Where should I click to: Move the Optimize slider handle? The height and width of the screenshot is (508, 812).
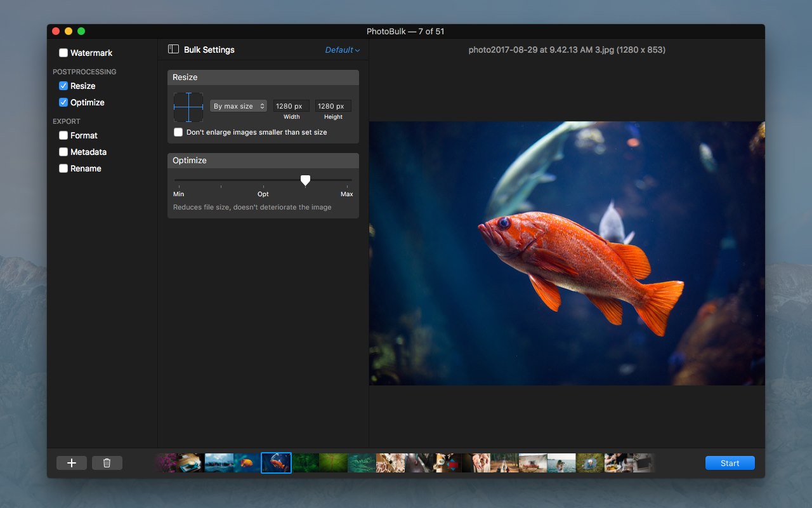(x=305, y=180)
